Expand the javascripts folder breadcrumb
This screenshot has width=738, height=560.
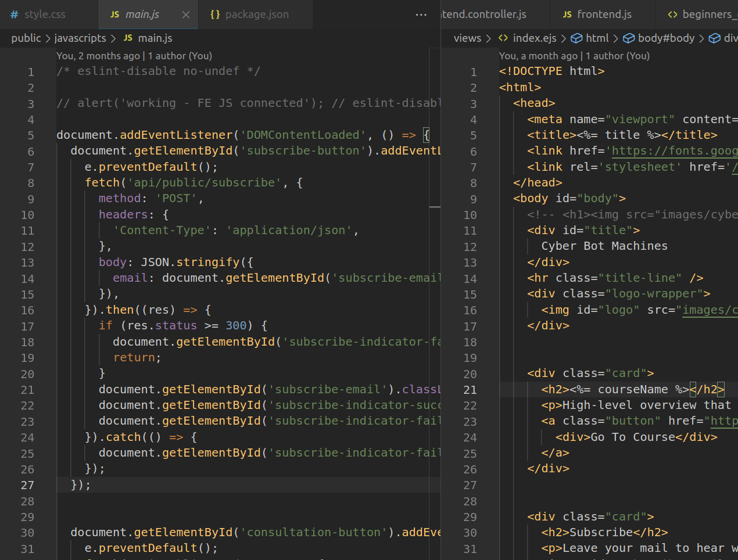coord(80,38)
